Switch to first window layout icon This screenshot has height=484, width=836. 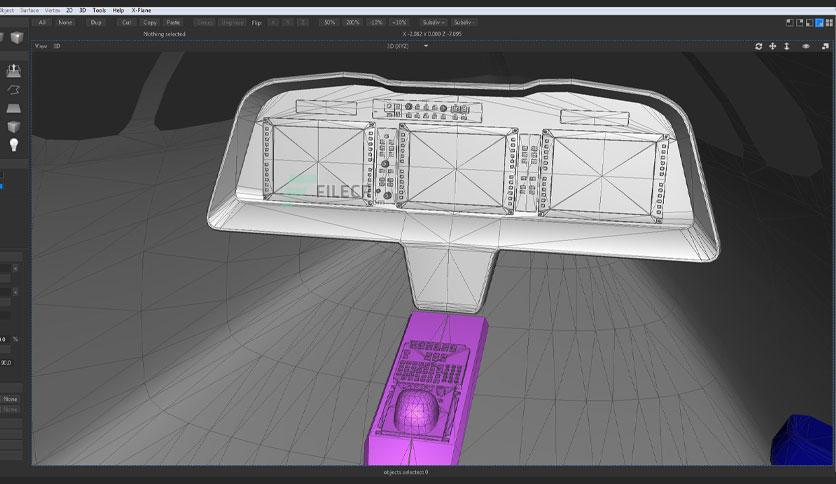(x=790, y=22)
